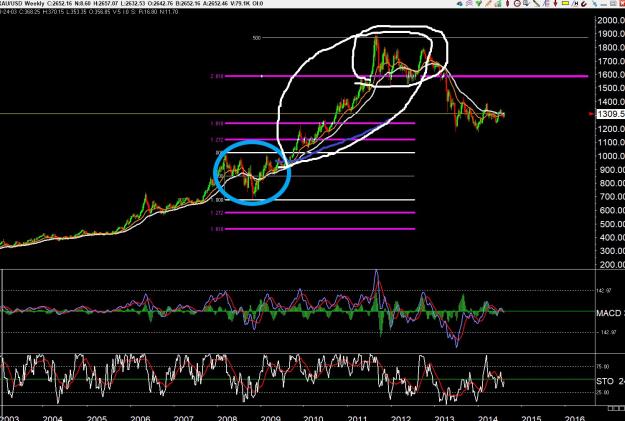Viewport: 625px width, 421px height.
Task: Click the red arrow beside the current price
Action: pos(592,114)
